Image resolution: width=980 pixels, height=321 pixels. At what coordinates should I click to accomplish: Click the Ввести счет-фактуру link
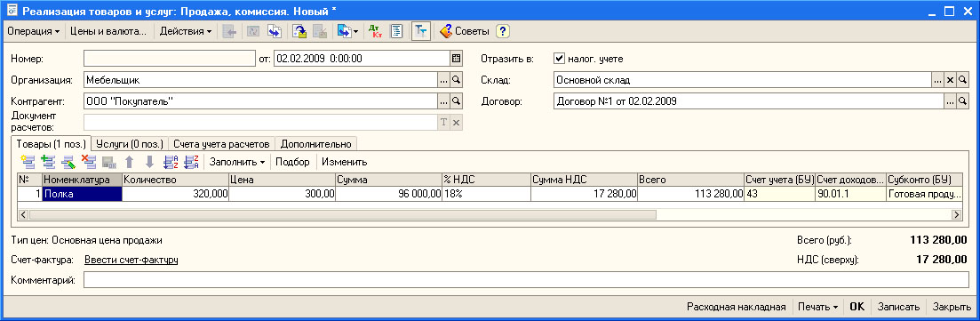pyautogui.click(x=131, y=260)
